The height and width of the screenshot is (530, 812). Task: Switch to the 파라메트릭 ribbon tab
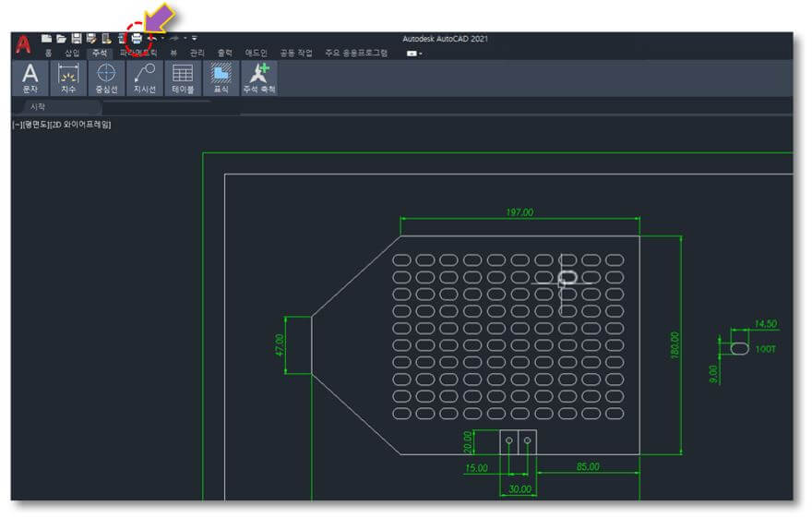[x=138, y=54]
